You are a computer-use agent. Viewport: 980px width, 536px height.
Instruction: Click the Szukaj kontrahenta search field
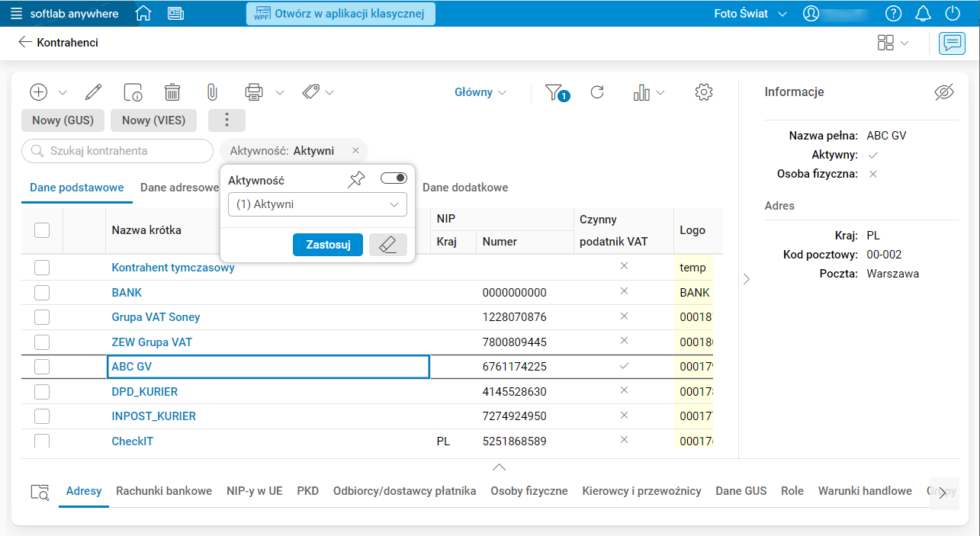pos(118,151)
